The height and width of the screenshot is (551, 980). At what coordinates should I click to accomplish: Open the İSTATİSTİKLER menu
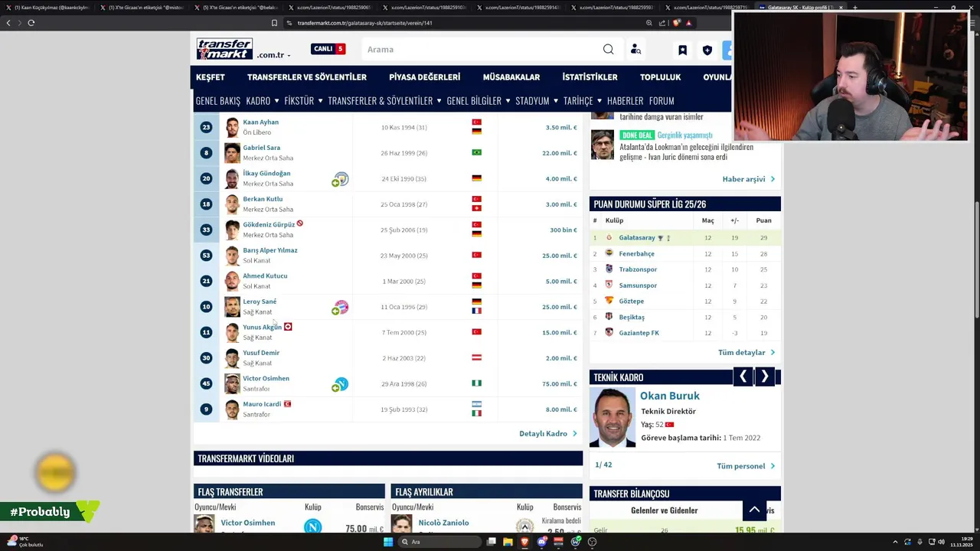590,77
